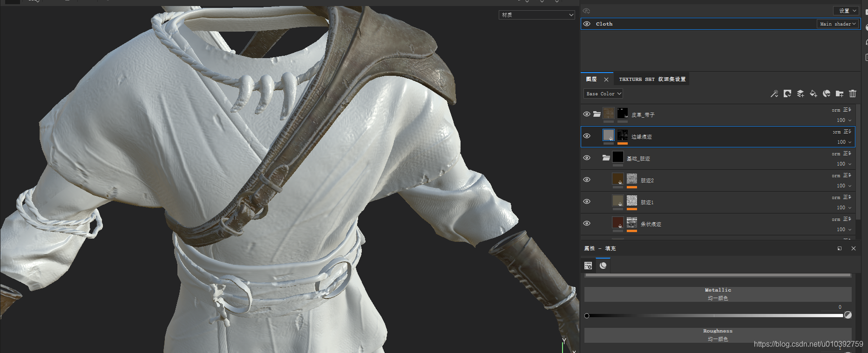Hide the 基础_脏迹 folder
The width and height of the screenshot is (868, 353).
tap(587, 158)
